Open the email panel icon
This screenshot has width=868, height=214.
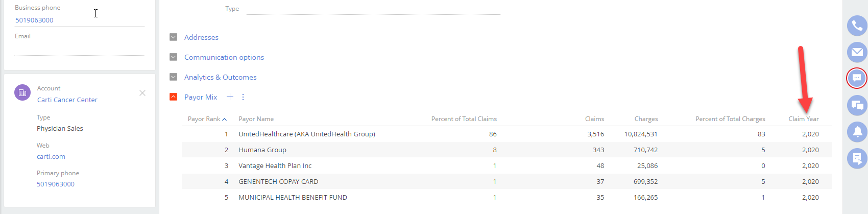pos(857,52)
